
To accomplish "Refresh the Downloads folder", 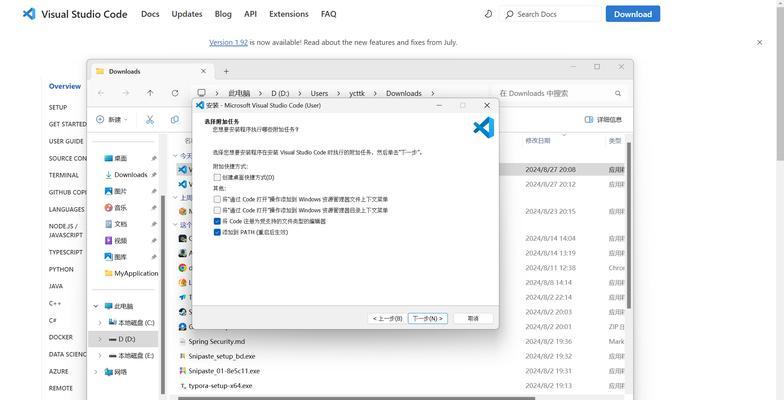I will (x=175, y=93).
